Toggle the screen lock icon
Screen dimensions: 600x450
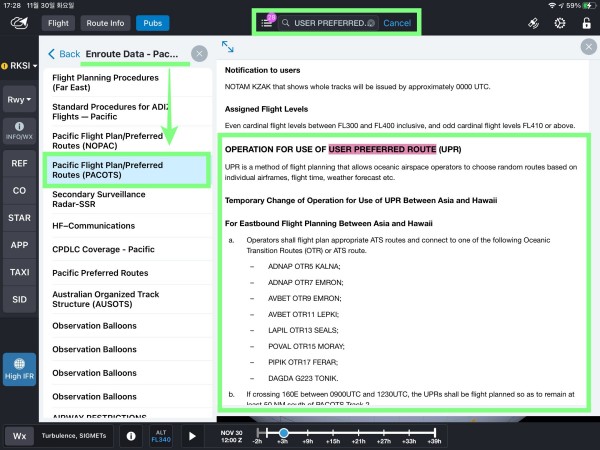pos(585,22)
